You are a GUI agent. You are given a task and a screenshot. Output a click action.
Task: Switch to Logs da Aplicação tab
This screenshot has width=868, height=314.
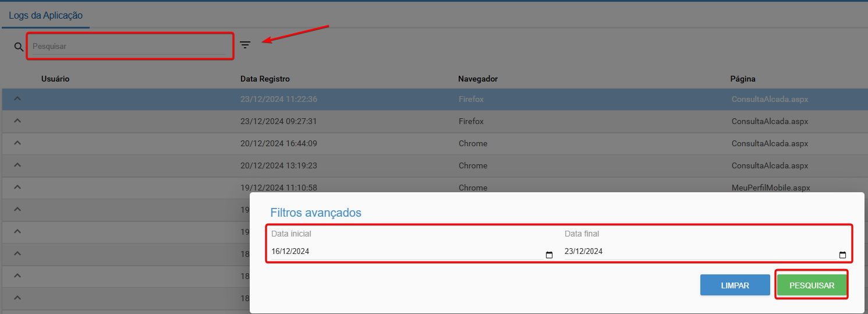point(46,15)
